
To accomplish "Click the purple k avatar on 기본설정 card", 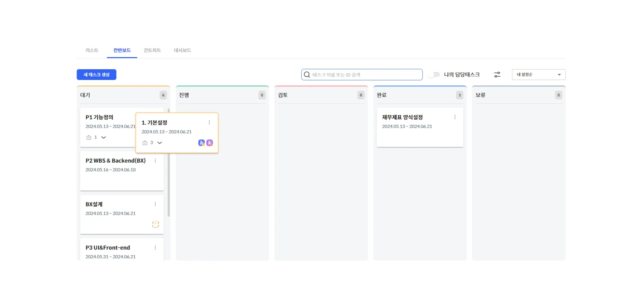I will [209, 142].
